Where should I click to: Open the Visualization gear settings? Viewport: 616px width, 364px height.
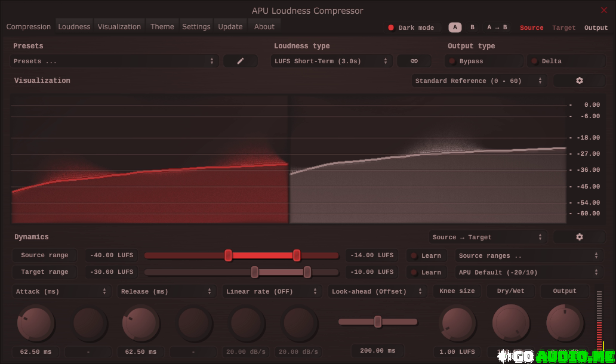click(x=580, y=81)
